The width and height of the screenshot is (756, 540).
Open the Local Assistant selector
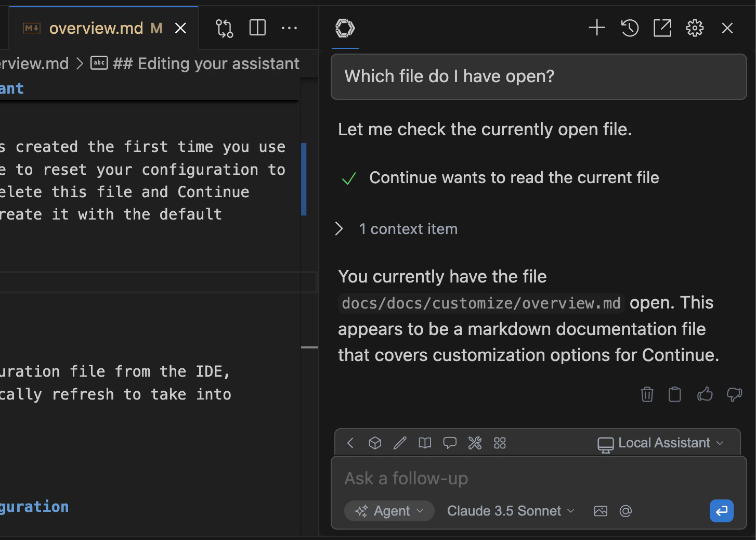coord(660,443)
